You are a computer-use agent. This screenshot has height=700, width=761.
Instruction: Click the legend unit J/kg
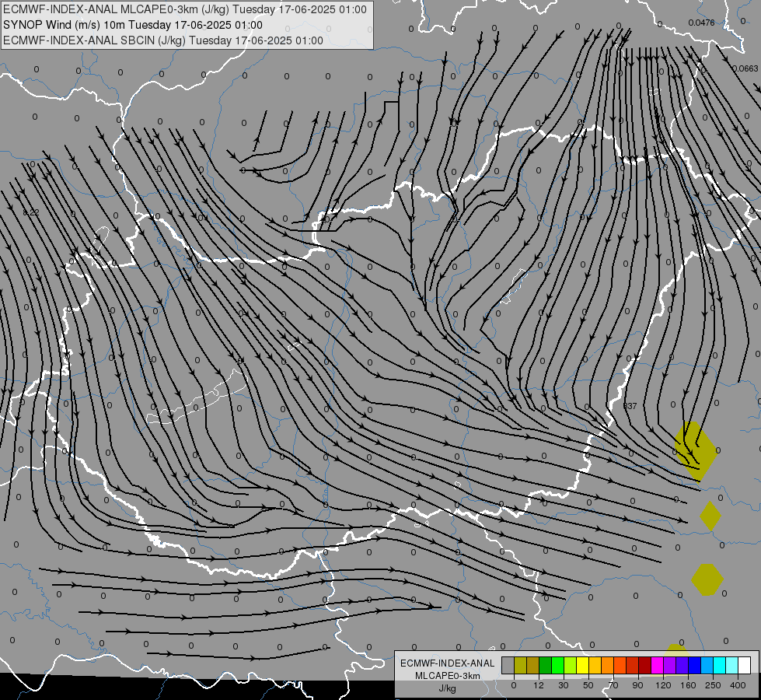pyautogui.click(x=447, y=688)
